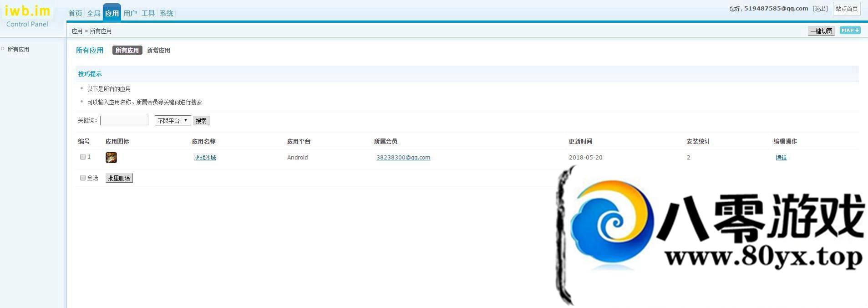Screen dimensions: 868x308
Task: Open the 首页 top menu
Action: (75, 13)
